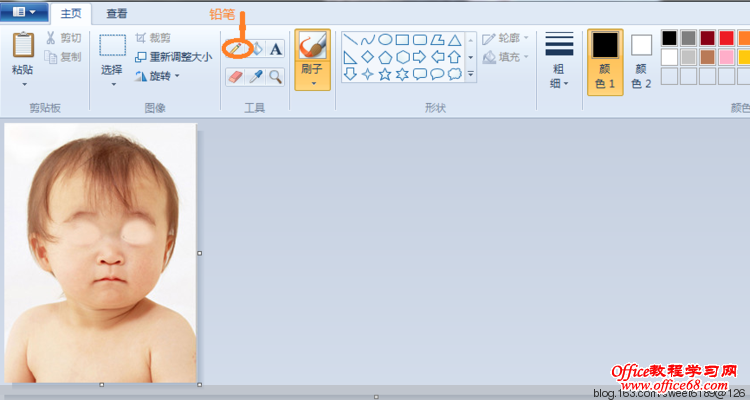Select the Eraser tool

[x=236, y=76]
